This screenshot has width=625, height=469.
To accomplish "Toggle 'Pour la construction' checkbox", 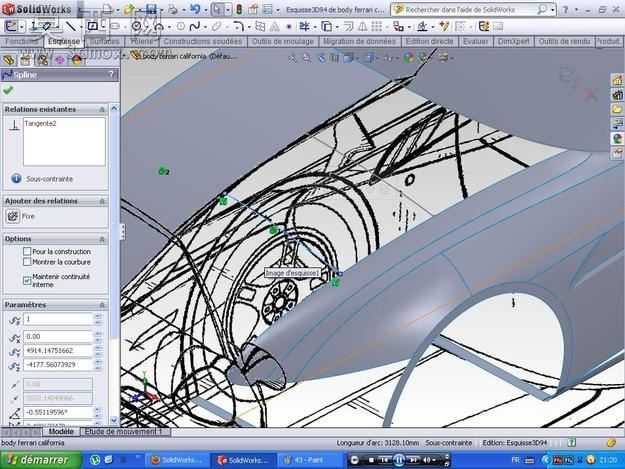I will click(x=27, y=251).
